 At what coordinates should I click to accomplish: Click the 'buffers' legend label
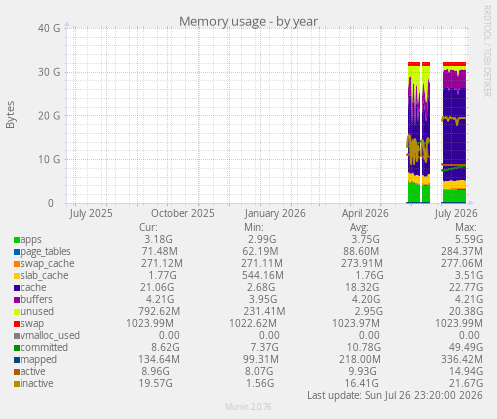37,299
